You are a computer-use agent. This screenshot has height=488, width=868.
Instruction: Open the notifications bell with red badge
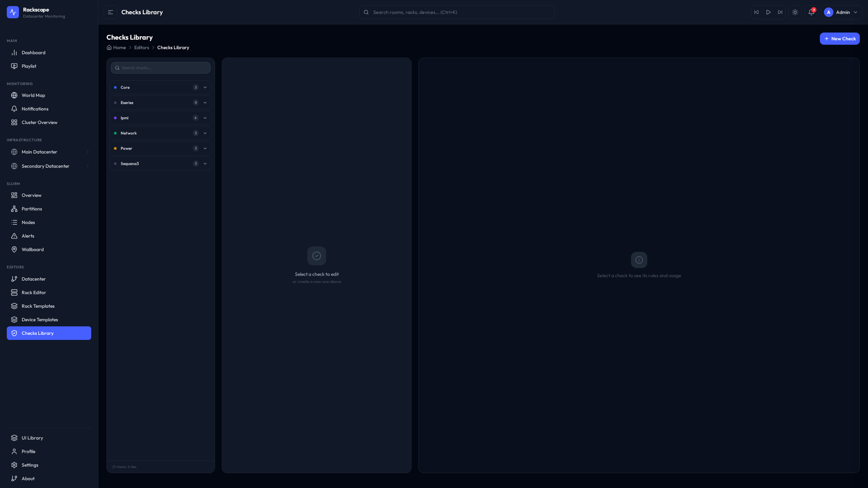point(811,12)
